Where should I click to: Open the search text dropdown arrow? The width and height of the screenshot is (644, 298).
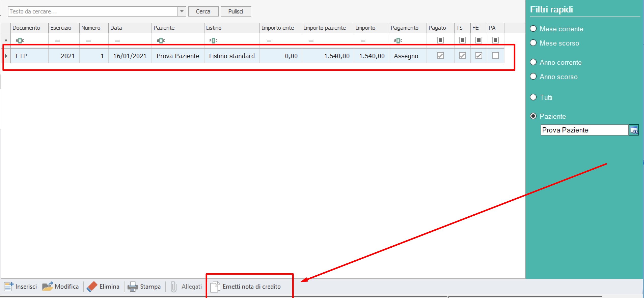182,11
